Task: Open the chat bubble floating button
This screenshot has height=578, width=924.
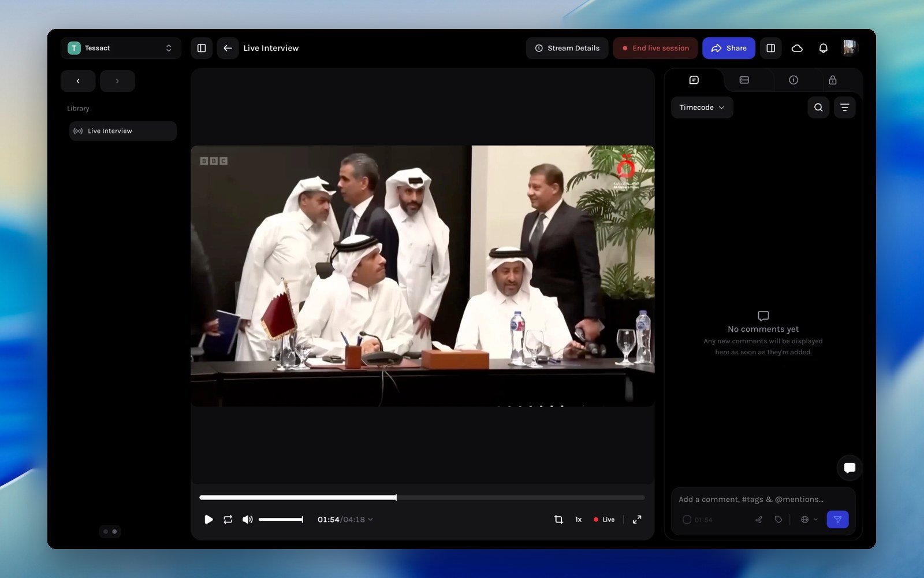Action: point(850,468)
